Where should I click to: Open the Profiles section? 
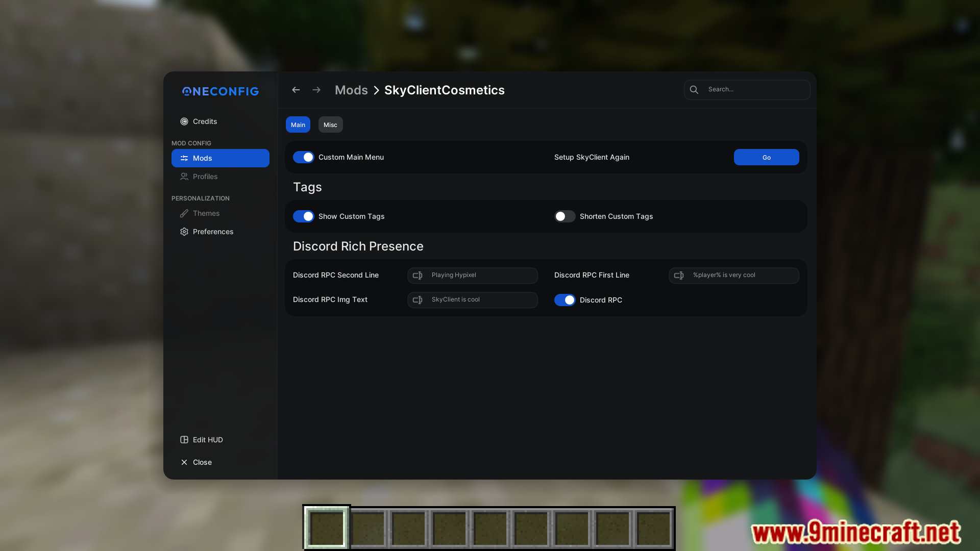[220, 177]
